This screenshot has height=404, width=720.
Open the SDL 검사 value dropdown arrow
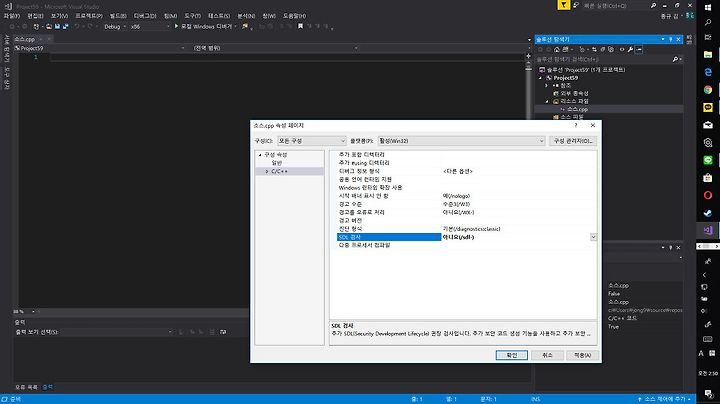coord(593,237)
